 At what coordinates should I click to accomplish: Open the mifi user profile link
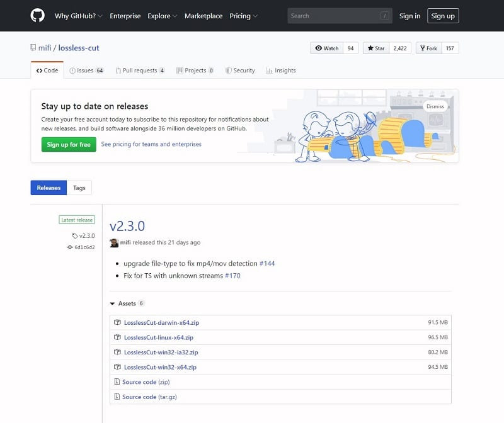tap(45, 48)
